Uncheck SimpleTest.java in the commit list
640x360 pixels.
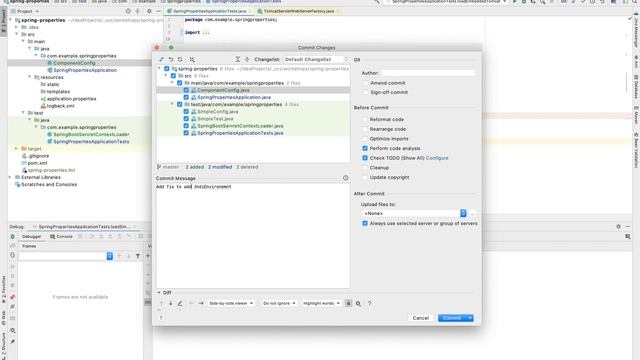(186, 119)
